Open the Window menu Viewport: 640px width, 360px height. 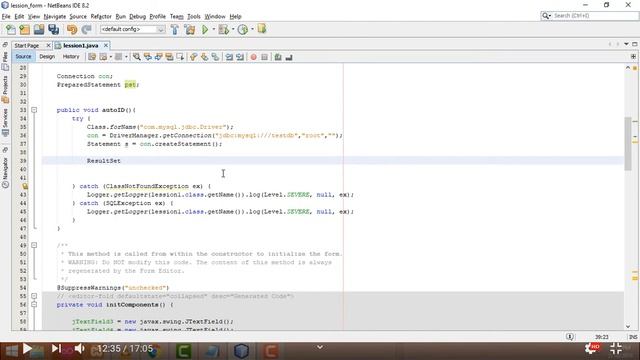click(x=215, y=16)
